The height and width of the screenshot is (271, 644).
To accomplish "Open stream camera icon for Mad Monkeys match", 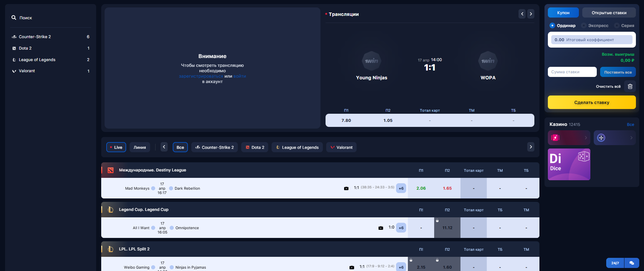I will click(x=346, y=188).
